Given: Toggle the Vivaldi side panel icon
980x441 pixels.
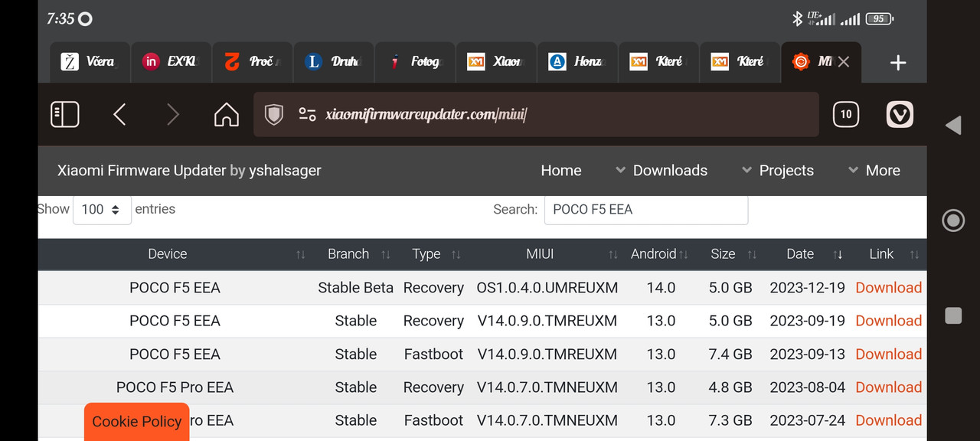Looking at the screenshot, I should coord(64,115).
